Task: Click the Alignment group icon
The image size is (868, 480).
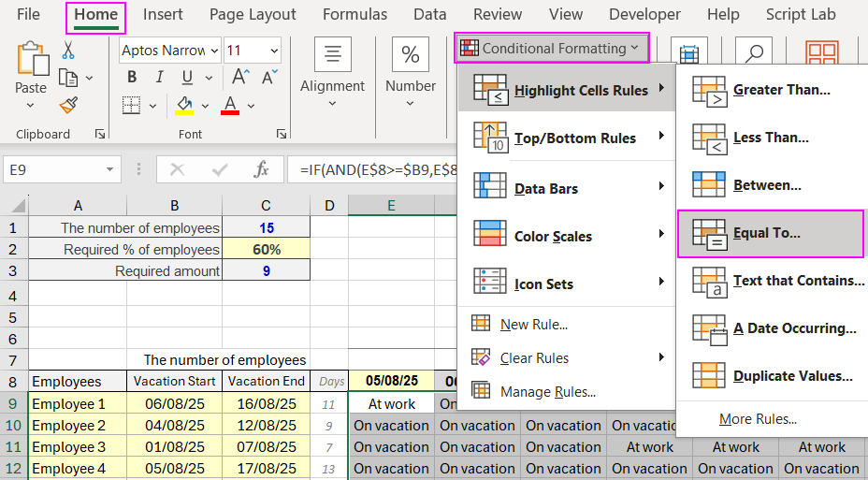Action: click(333, 54)
